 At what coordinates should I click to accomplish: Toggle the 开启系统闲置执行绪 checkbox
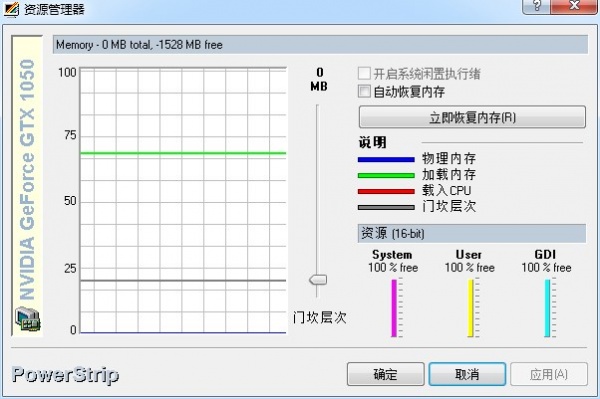(x=364, y=73)
